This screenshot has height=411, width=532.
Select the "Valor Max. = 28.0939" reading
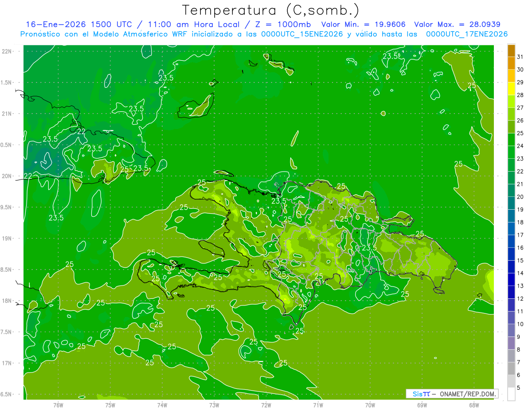457,24
